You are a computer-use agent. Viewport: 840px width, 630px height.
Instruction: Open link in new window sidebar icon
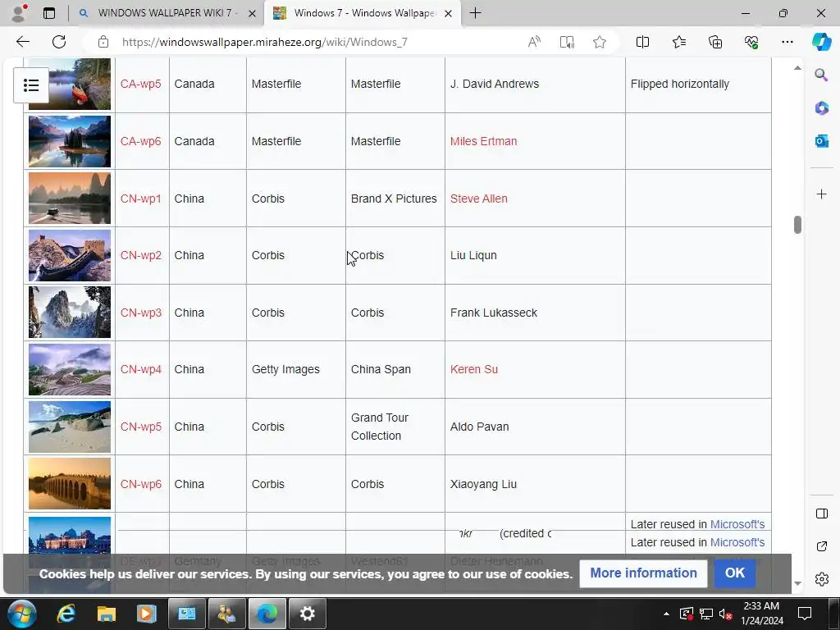pos(821,546)
